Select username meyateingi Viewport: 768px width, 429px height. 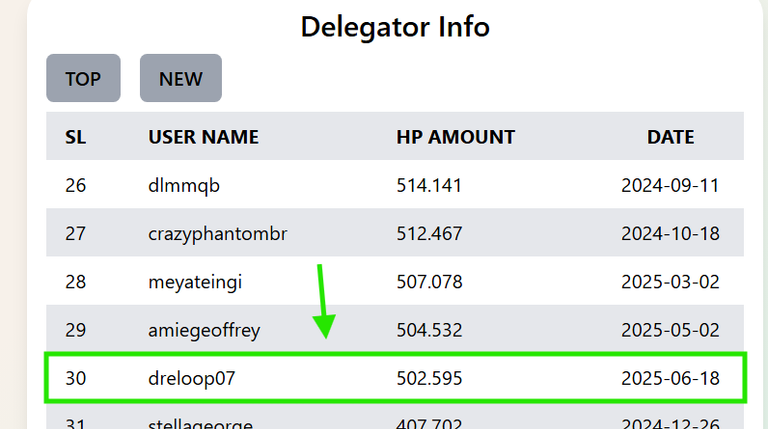pos(195,282)
